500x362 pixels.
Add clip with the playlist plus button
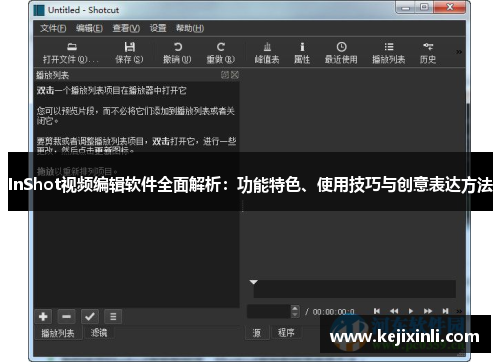click(x=43, y=316)
